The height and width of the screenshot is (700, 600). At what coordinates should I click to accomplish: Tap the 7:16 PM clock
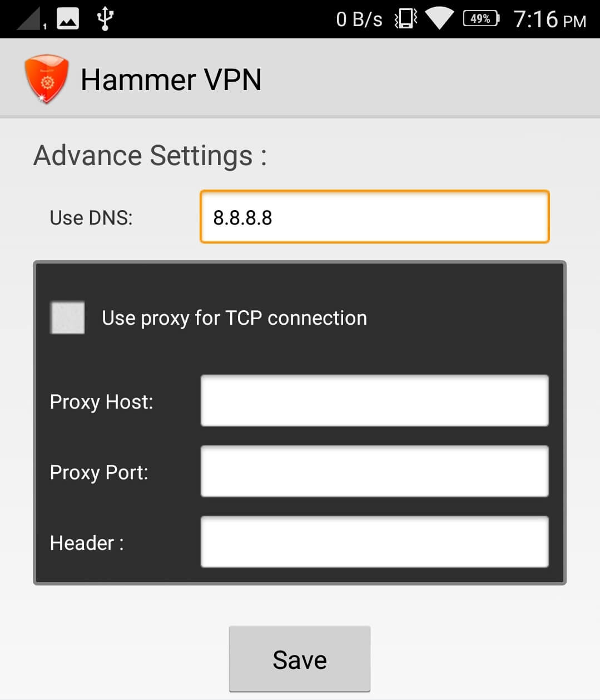click(549, 19)
